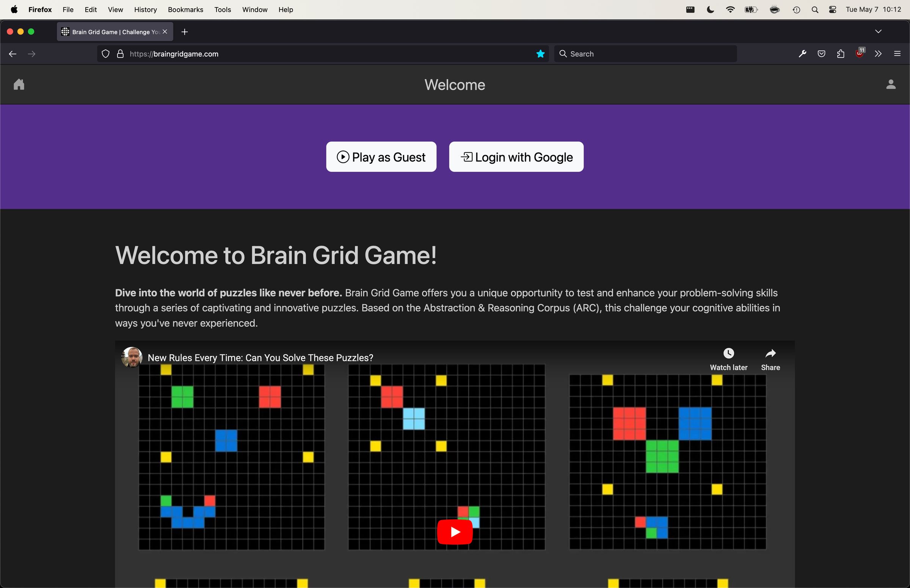Click the Share icon on the video
This screenshot has height=588, width=910.
tap(770, 353)
